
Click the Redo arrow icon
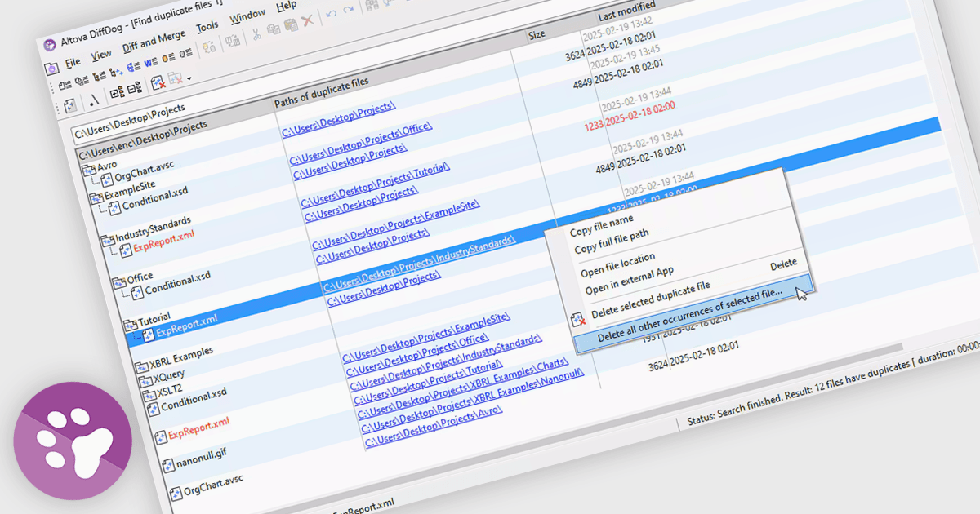(349, 11)
